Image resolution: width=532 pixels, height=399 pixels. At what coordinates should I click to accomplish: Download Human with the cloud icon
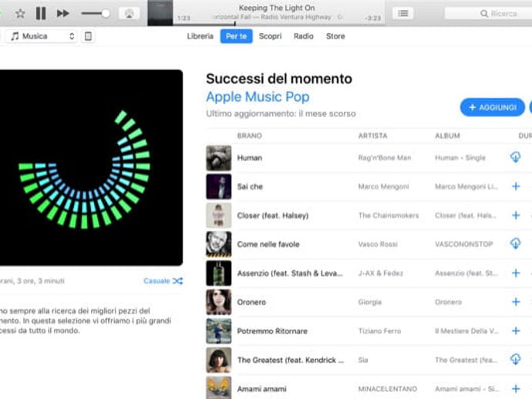pyautogui.click(x=515, y=157)
